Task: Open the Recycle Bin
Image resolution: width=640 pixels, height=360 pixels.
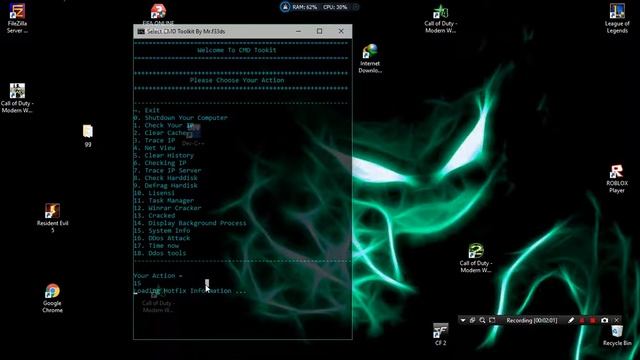Action: (x=617, y=336)
